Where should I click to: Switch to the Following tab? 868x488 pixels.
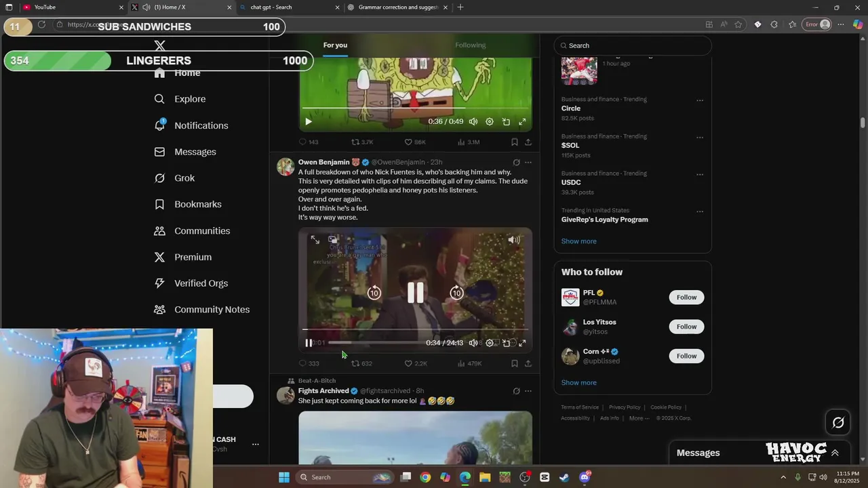pos(471,45)
